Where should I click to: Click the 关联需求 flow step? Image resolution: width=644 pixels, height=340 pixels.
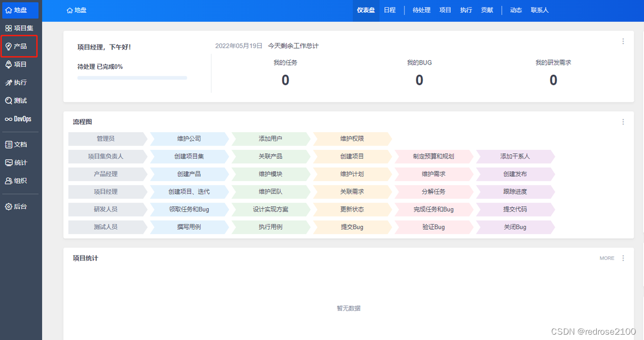pyautogui.click(x=352, y=192)
